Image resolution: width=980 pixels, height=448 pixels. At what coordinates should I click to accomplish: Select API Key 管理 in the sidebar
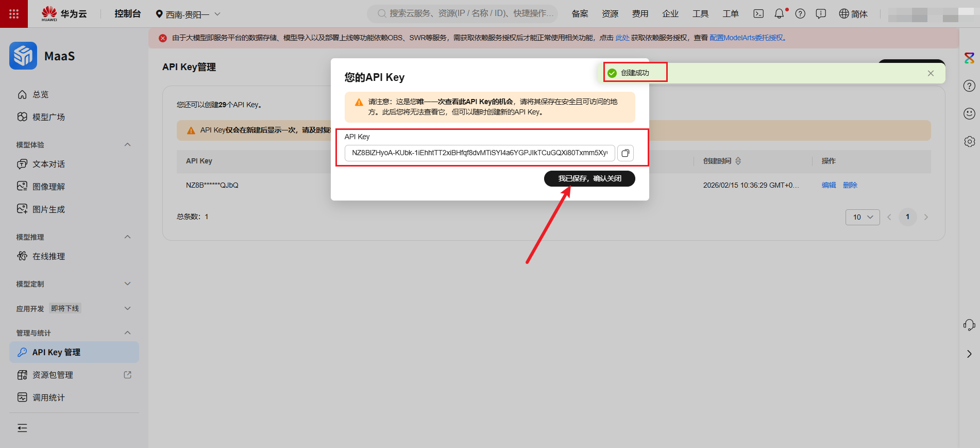pos(74,352)
